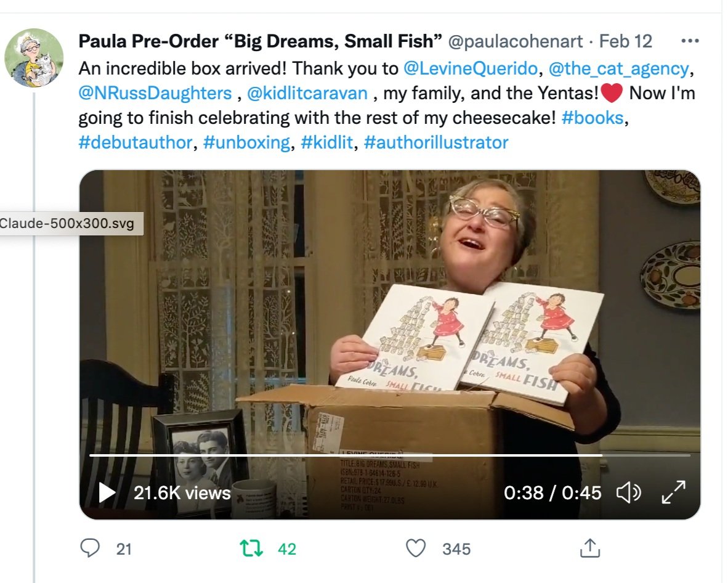Open the @LevineQuerido mention link
Screen dimensions: 728x583
click(x=471, y=69)
